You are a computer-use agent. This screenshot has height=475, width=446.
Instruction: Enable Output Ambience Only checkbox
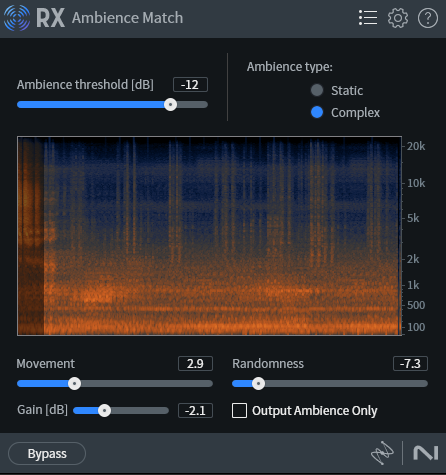coord(239,410)
